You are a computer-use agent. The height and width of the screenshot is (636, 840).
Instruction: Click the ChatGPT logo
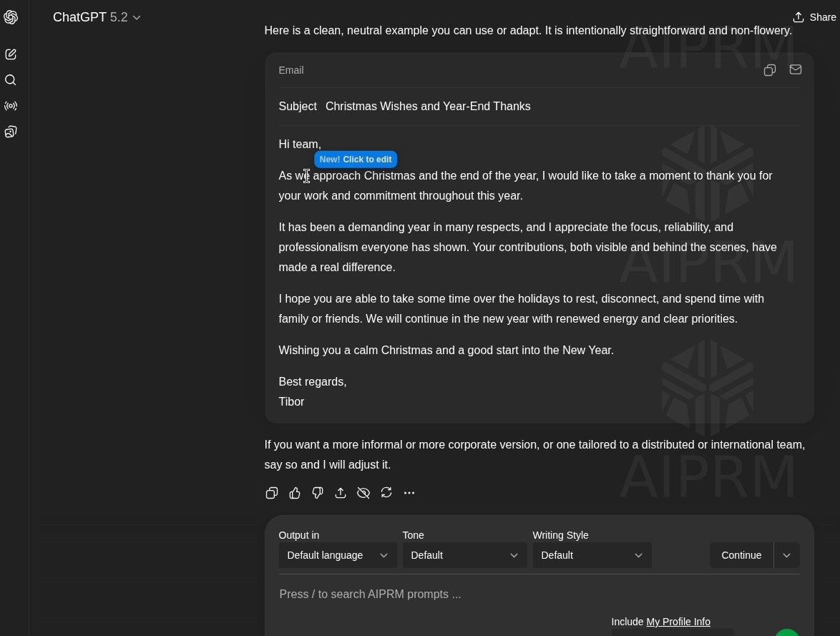[11, 17]
